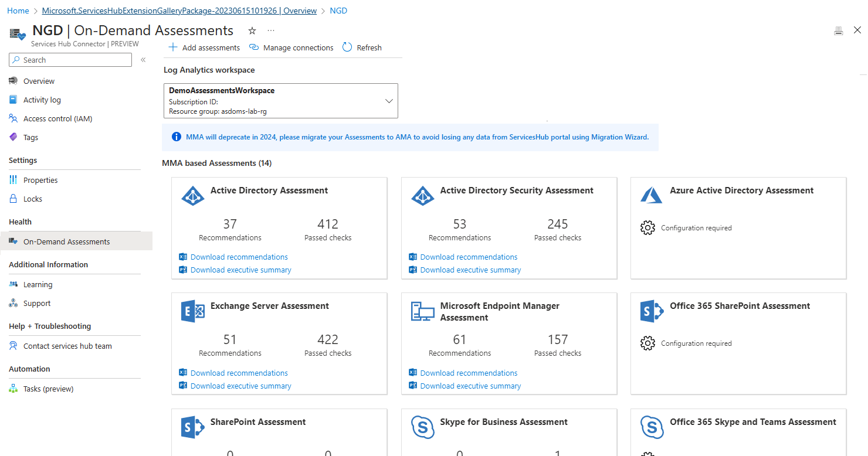This screenshot has width=868, height=456.
Task: Click the Support icon in the sidebar
Action: 13,303
